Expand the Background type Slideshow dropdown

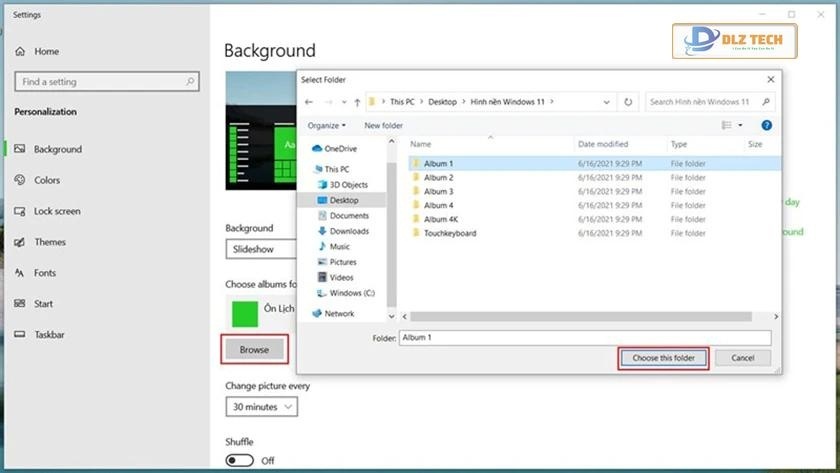click(x=261, y=249)
